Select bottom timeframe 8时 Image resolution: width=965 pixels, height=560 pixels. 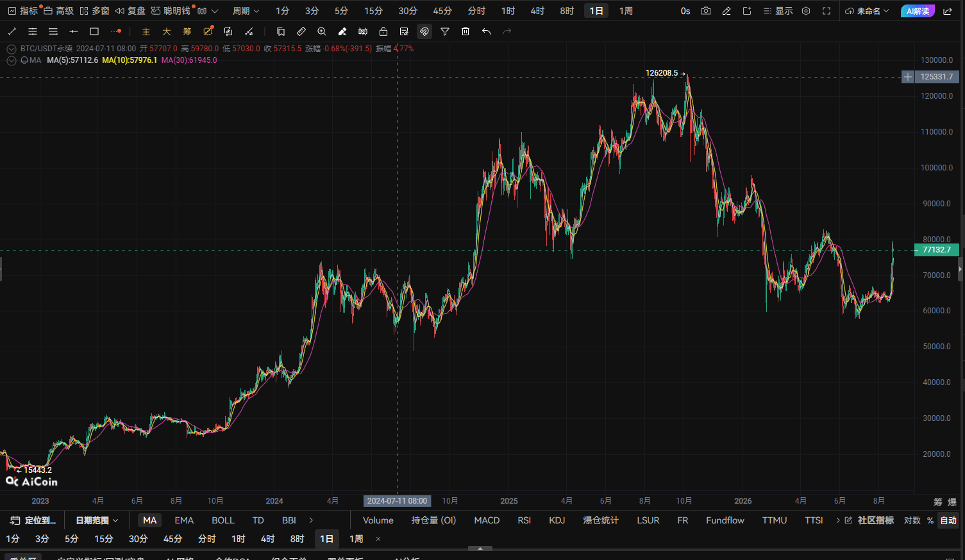[297, 539]
